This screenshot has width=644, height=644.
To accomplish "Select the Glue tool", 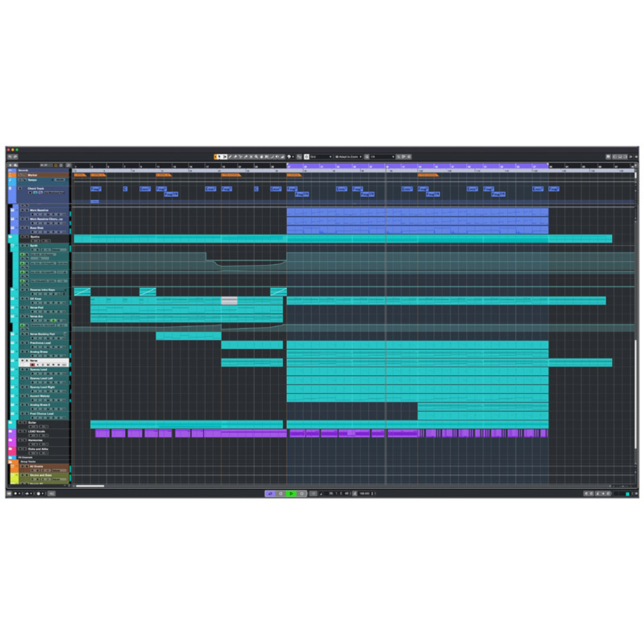I will [x=246, y=156].
